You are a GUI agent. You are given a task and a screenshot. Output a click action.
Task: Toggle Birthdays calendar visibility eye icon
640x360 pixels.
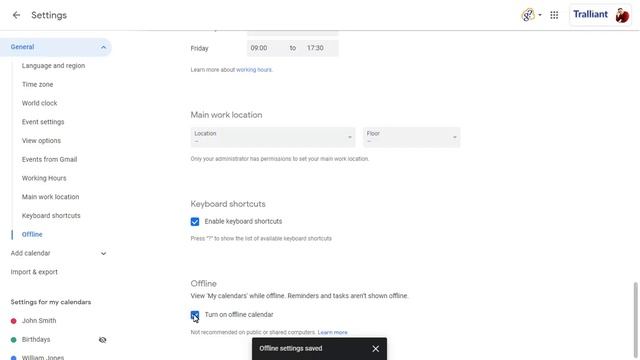click(102, 340)
